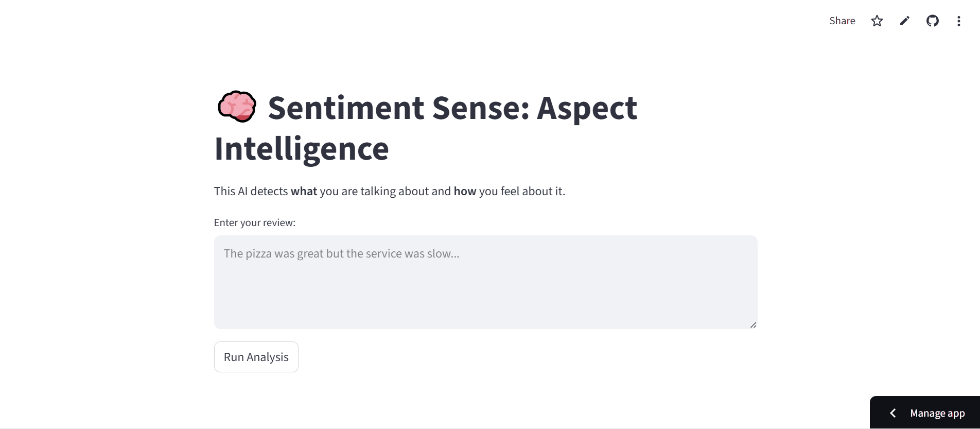Screen dimensions: 980x429
Task: Click the Share button in header
Action: 842,21
